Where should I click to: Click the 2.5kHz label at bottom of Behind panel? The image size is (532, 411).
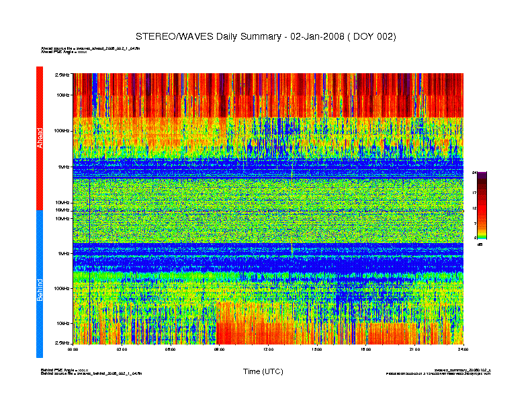(x=62, y=343)
